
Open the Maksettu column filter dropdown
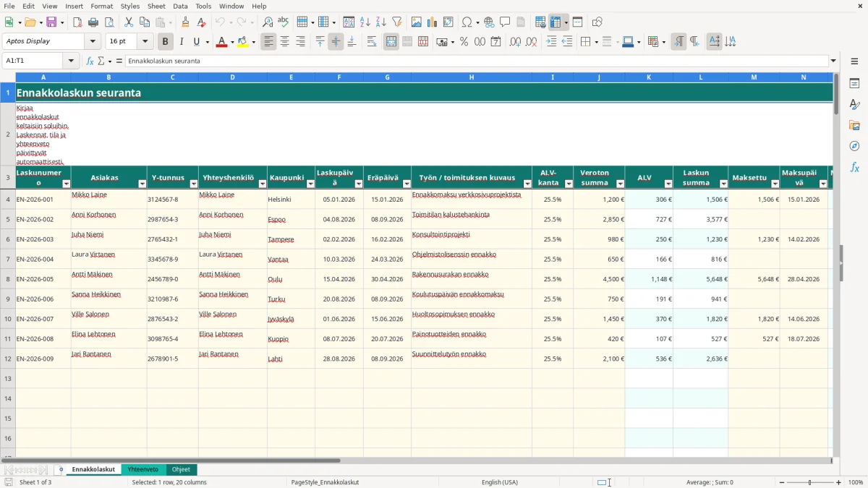[775, 184]
